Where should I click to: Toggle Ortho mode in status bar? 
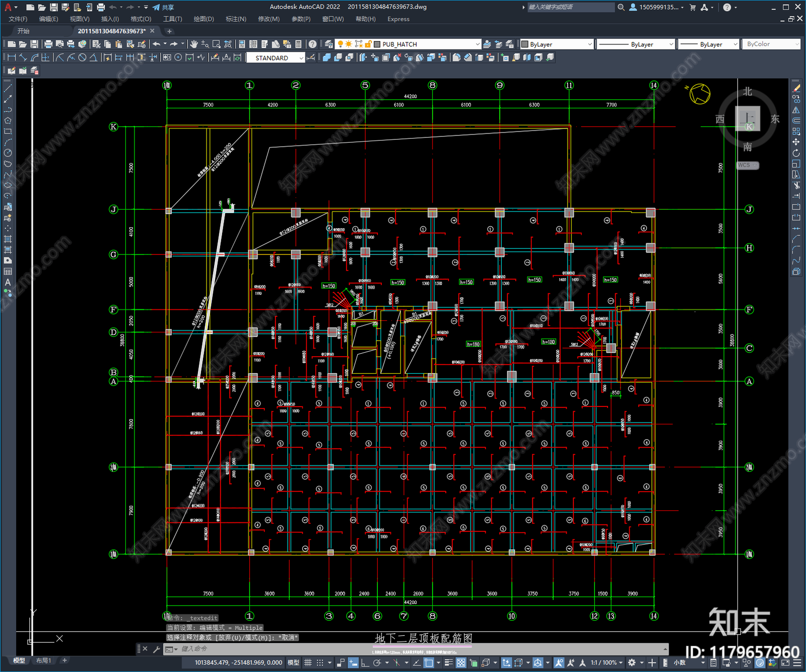pos(365,662)
